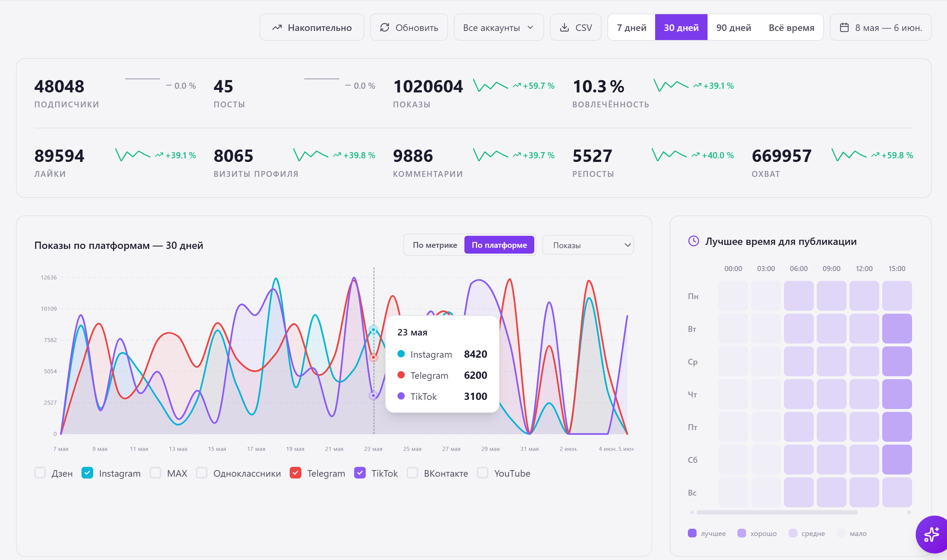Image resolution: width=947 pixels, height=560 pixels.
Task: Click the Сб 15:00 heatmap cell
Action: (x=897, y=460)
